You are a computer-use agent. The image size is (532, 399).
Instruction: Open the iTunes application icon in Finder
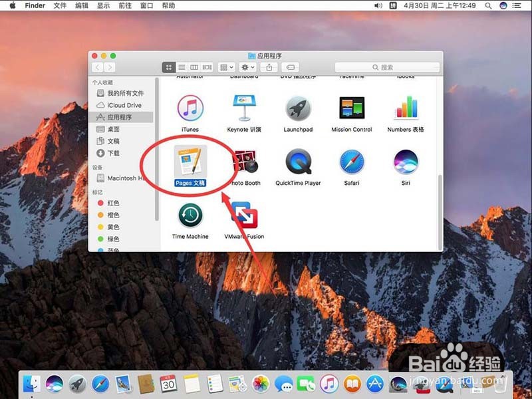point(190,108)
